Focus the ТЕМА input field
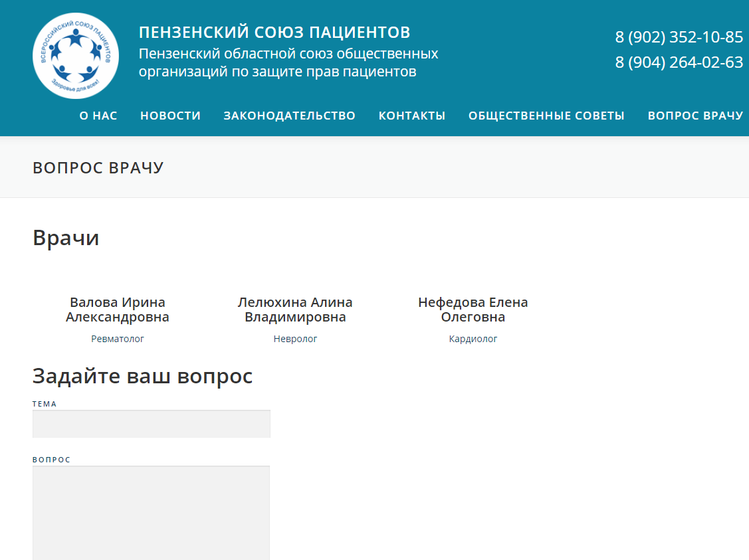749x560 pixels. click(x=152, y=424)
